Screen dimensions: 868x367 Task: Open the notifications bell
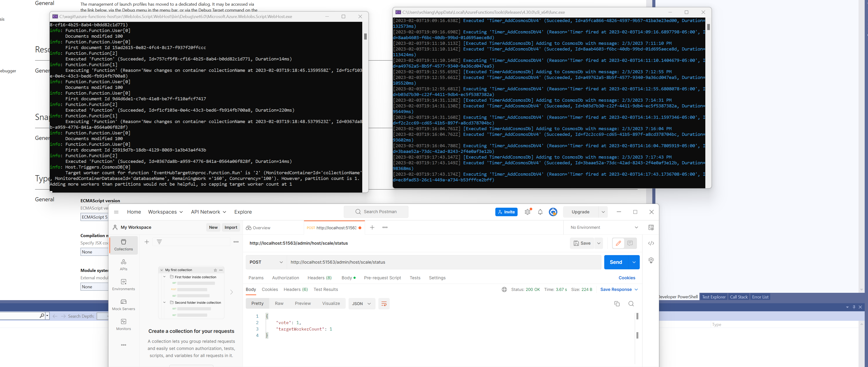click(540, 212)
